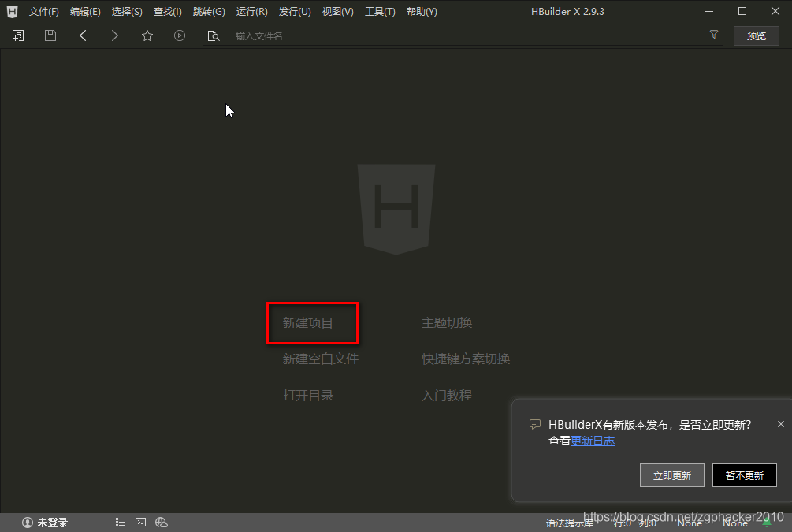Open the 跳转(G) menu
Image resolution: width=792 pixels, height=532 pixels.
[x=209, y=12]
